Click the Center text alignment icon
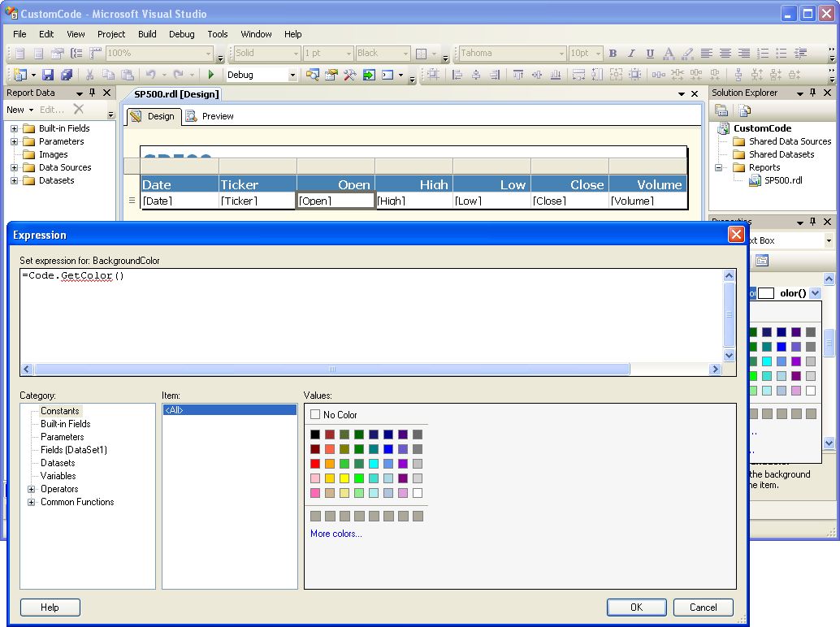Image resolution: width=840 pixels, height=627 pixels. (725, 53)
